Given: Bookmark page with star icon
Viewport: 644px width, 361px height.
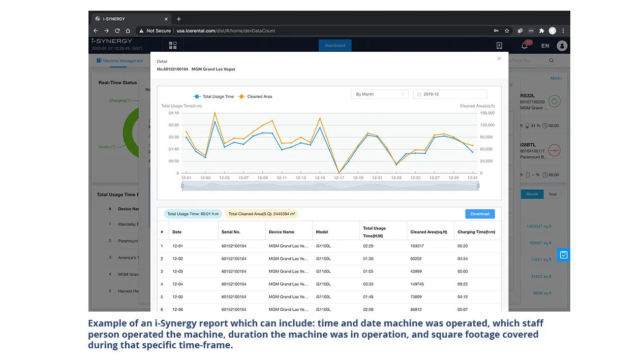Looking at the screenshot, I should 507,31.
